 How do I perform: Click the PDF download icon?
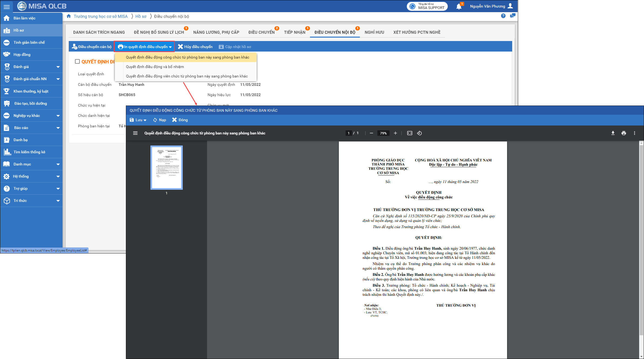coord(613,133)
